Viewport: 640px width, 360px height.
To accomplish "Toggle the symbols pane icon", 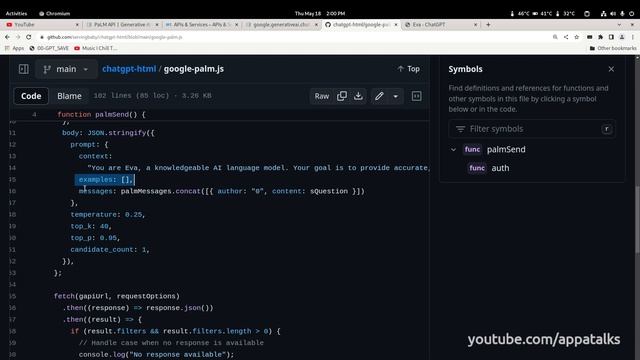I will [x=416, y=96].
